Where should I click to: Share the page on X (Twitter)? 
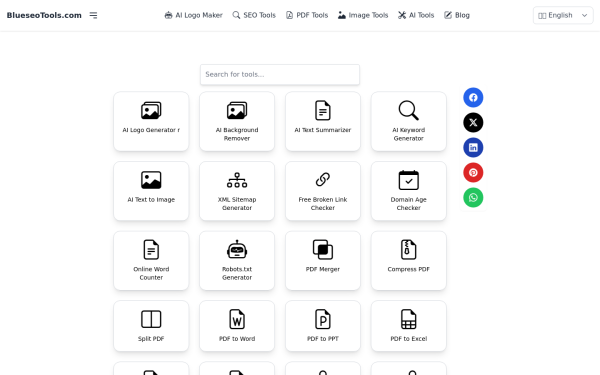473,122
